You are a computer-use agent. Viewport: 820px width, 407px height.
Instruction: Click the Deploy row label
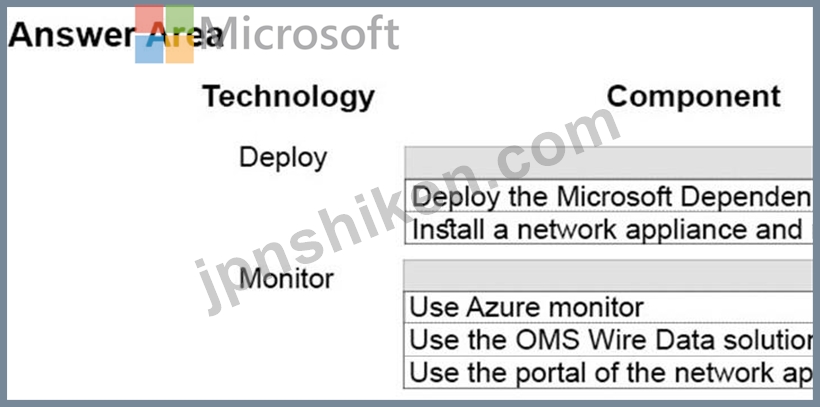pyautogui.click(x=283, y=157)
